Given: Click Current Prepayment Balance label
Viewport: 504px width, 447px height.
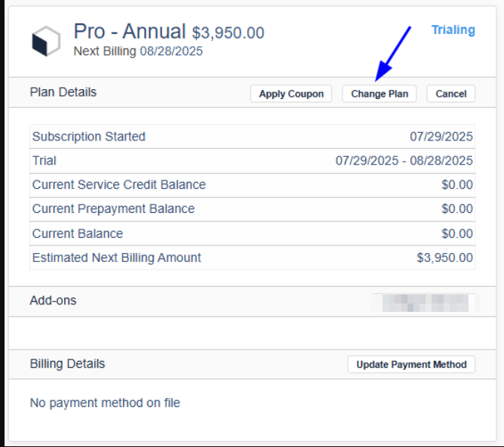Looking at the screenshot, I should [113, 209].
